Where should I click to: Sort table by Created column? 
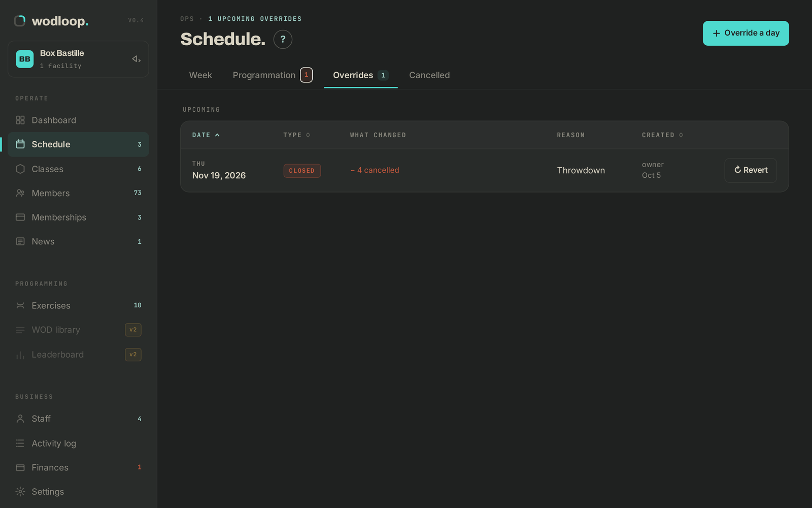662,135
